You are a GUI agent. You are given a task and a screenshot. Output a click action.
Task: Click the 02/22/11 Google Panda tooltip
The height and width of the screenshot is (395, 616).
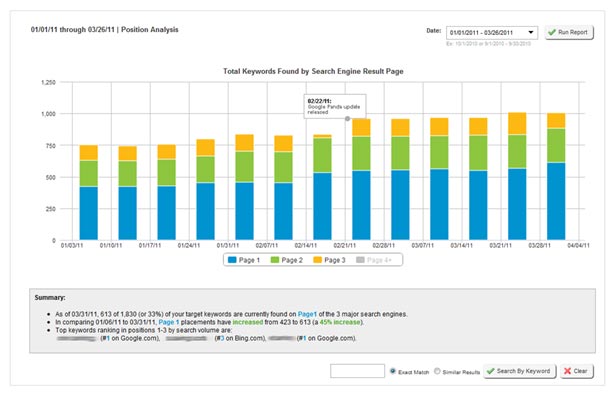click(335, 106)
